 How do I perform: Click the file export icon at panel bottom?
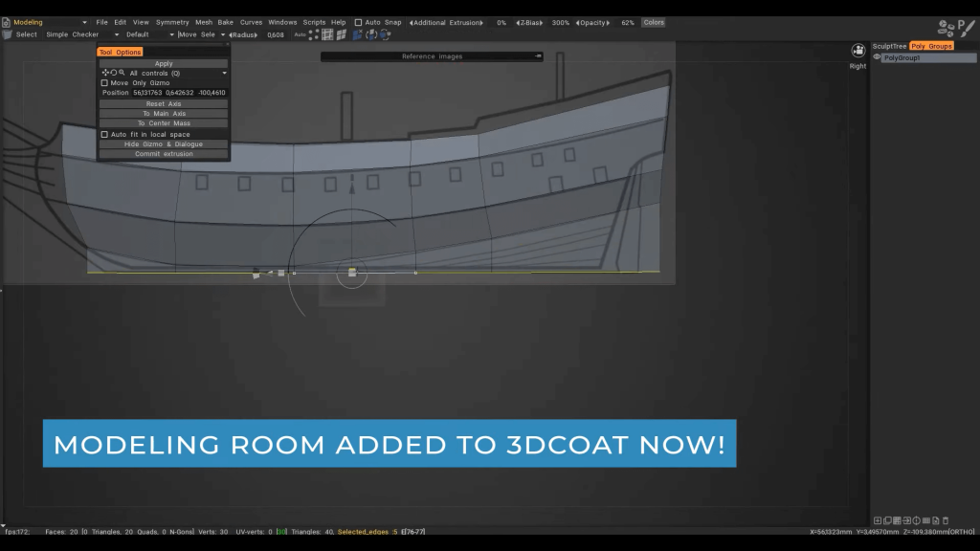tap(936, 520)
